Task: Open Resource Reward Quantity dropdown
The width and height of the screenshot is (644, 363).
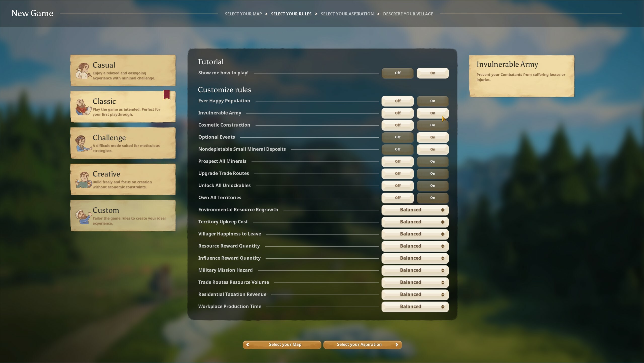Action: [x=415, y=246]
